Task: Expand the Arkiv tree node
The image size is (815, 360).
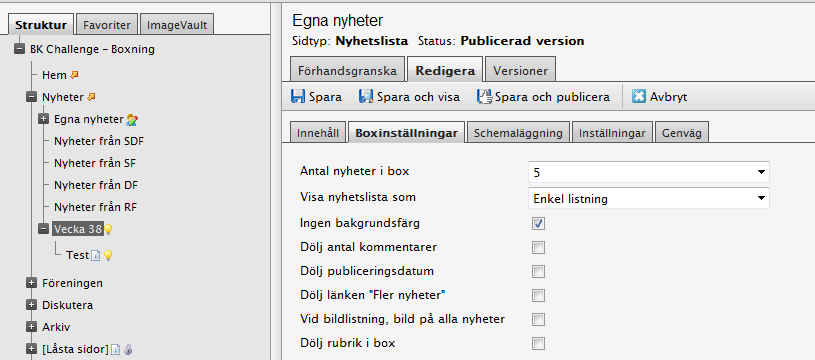Action: [32, 327]
